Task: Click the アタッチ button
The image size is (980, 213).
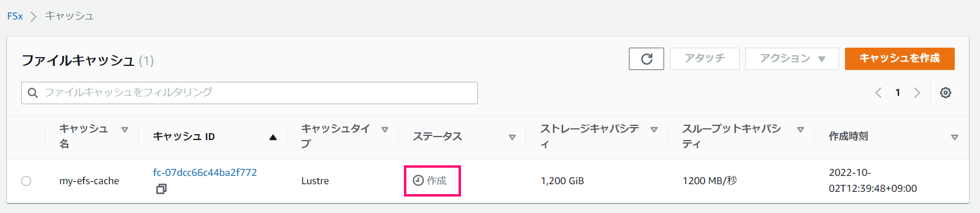Action: [705, 59]
